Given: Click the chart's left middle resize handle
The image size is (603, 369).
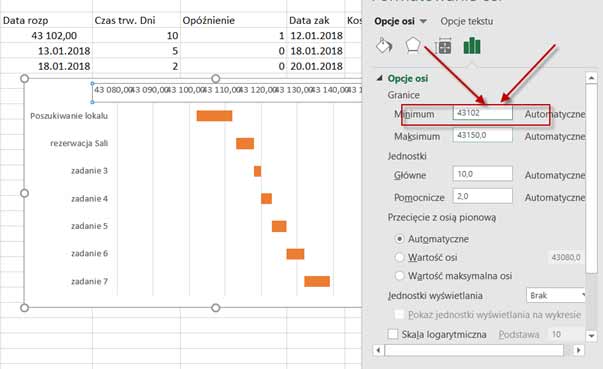Looking at the screenshot, I should [24, 193].
